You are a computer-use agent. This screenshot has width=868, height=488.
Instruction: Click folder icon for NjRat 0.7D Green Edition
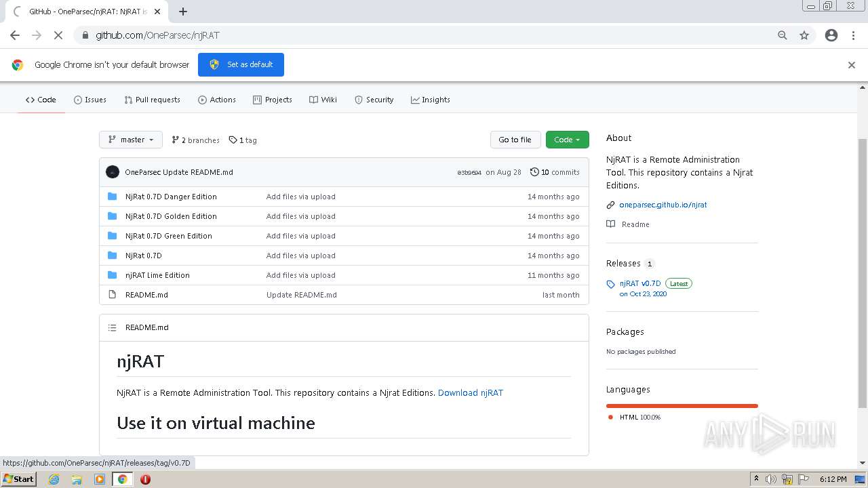pyautogui.click(x=113, y=236)
